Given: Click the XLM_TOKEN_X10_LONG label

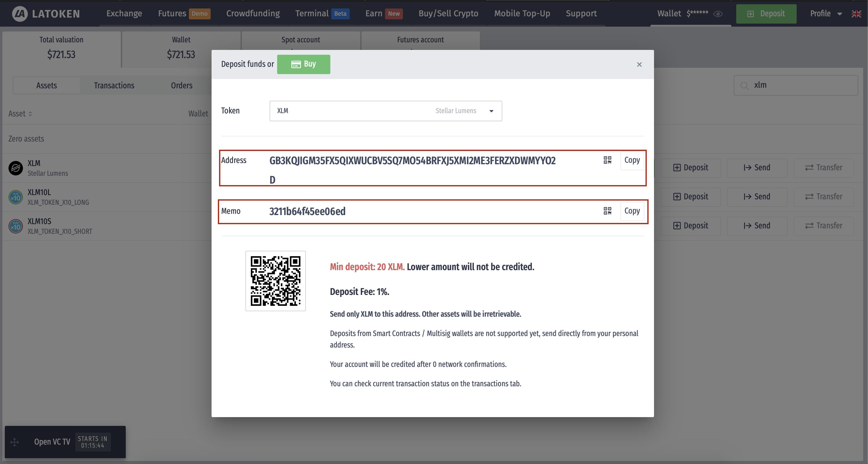Looking at the screenshot, I should click(58, 202).
